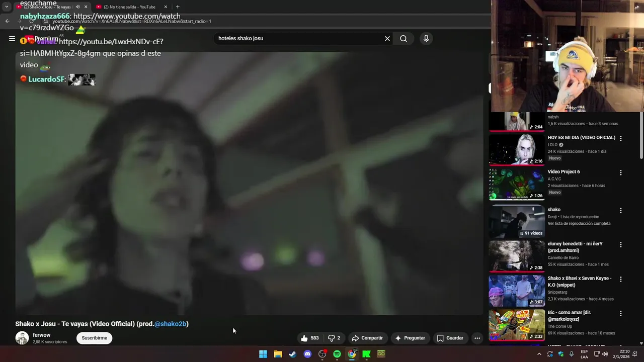Go back with the browser back arrow
644x362 pixels.
click(7, 21)
